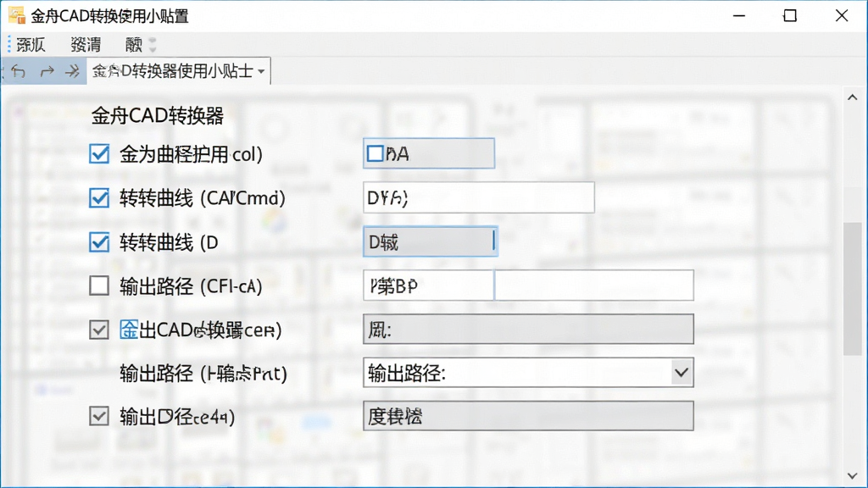Uncheck the first checkbox ending with col)

coord(99,154)
